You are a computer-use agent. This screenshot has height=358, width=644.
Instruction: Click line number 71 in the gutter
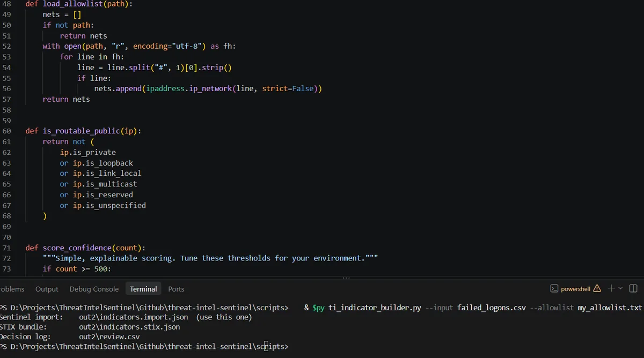coord(6,248)
